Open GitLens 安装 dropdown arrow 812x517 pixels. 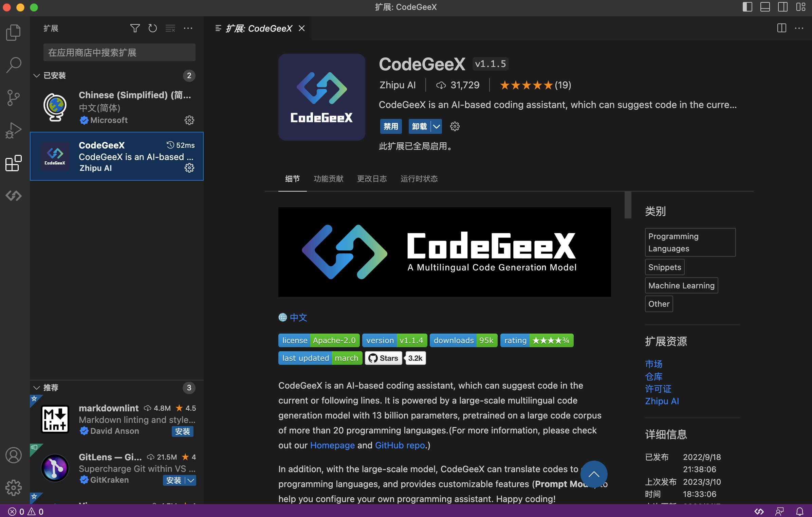click(x=190, y=480)
